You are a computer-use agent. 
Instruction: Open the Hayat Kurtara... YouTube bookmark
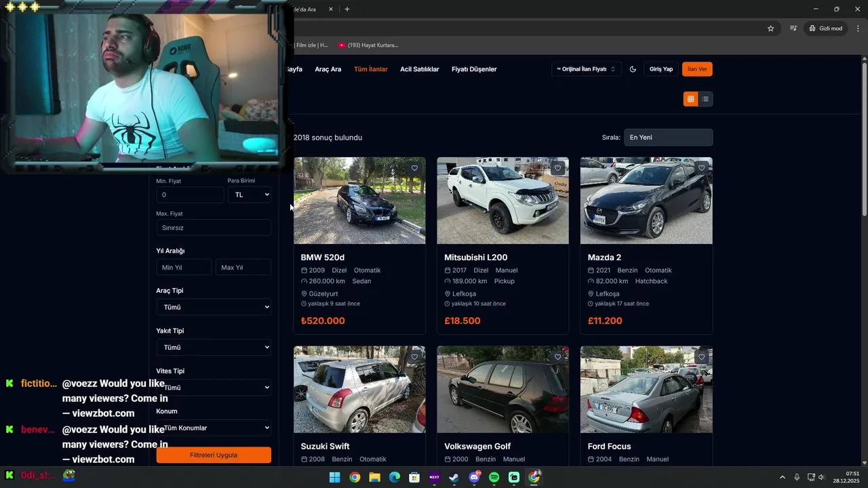[x=368, y=45]
